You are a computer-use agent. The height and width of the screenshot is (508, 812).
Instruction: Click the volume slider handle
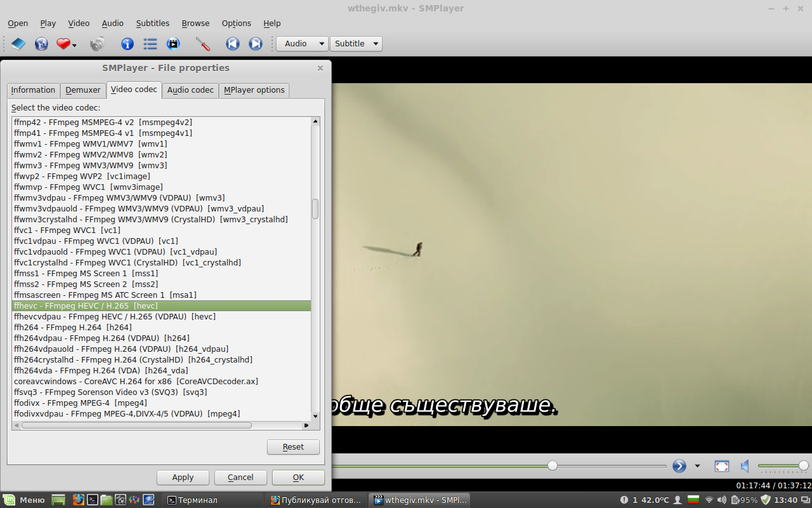tap(803, 465)
